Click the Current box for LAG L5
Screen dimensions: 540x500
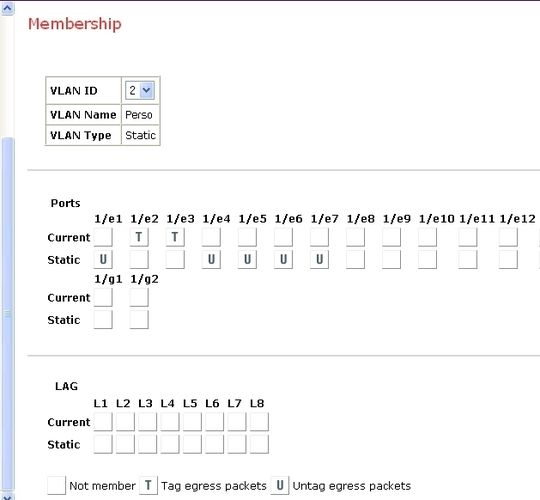(x=192, y=422)
